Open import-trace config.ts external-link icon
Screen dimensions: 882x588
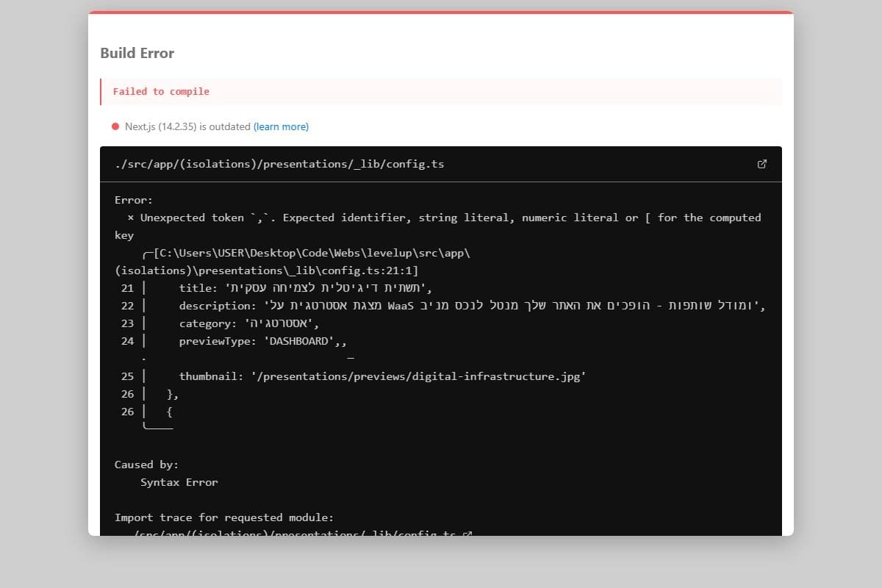tap(467, 534)
